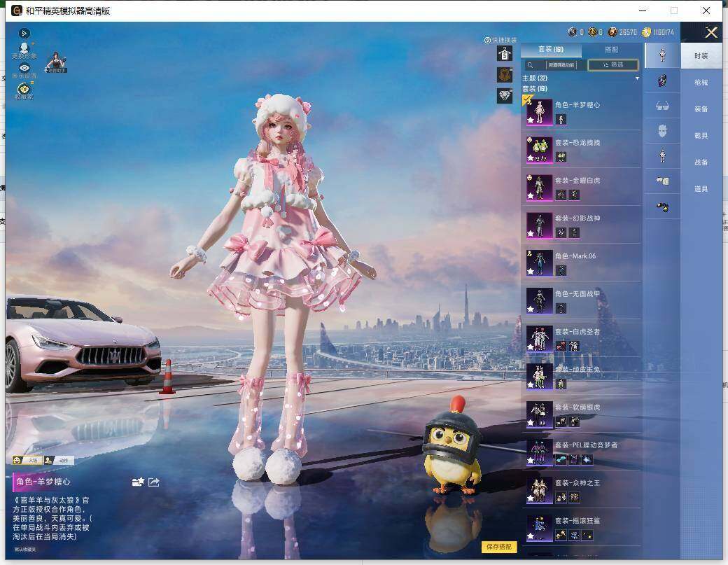Select the backpack-and-card subcategory icon

(x=662, y=181)
